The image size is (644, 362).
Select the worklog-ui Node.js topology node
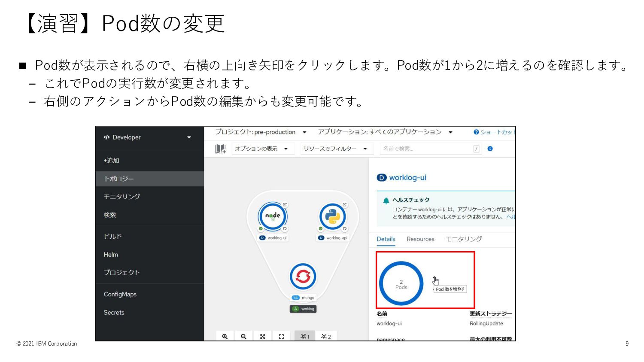tap(273, 216)
